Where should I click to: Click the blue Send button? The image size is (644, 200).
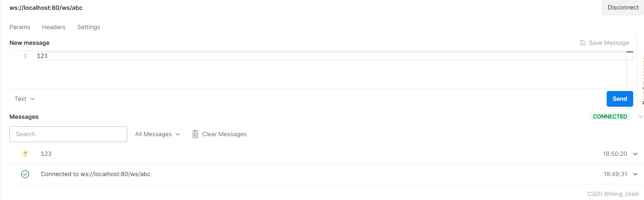(620, 99)
